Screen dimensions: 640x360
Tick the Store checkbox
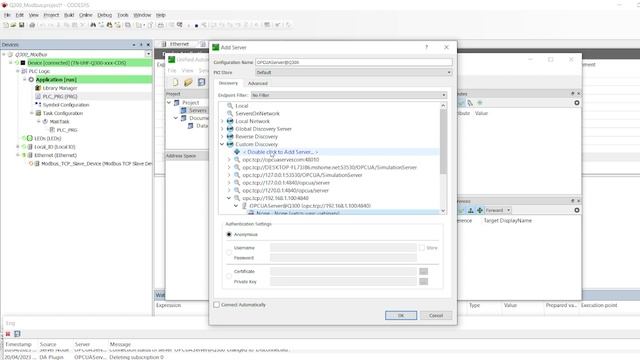coord(422,248)
